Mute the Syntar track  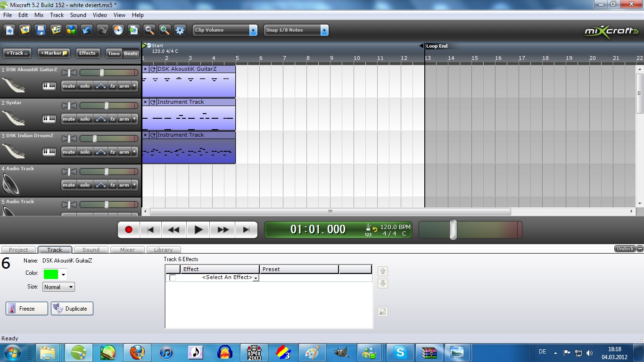[x=69, y=119]
